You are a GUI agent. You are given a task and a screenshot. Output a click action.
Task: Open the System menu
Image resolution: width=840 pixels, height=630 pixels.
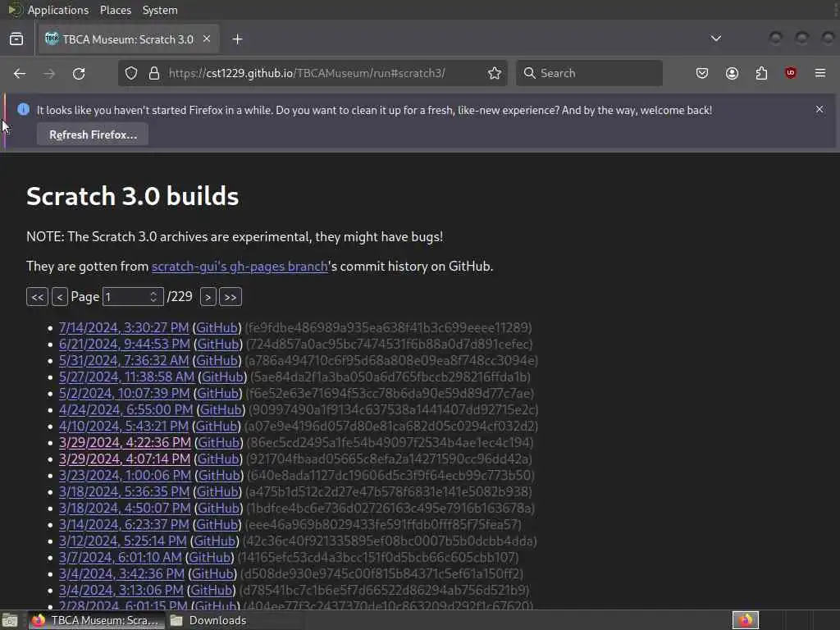coord(160,10)
